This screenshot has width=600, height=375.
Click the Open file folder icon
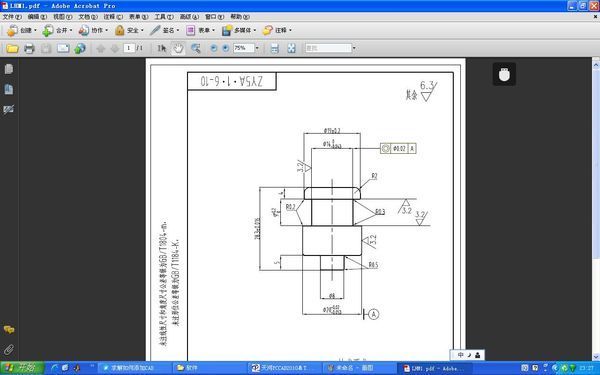pos(12,48)
